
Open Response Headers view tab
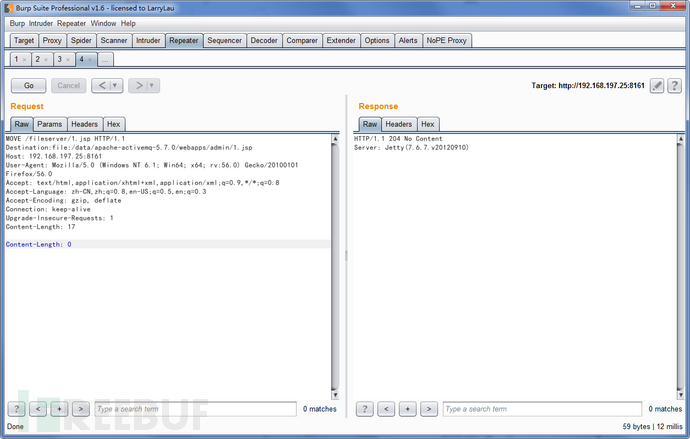click(x=399, y=124)
